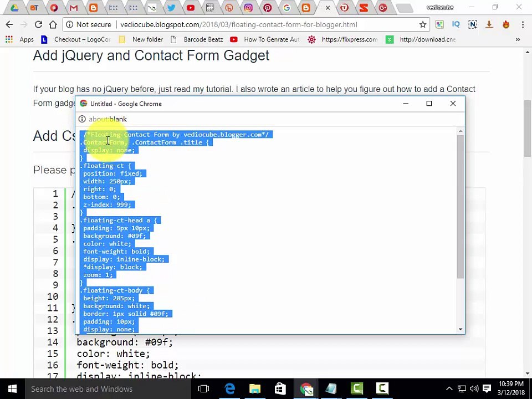
Task: Click "font-weight: bold;" on line 16 of page
Action: [x=127, y=365]
